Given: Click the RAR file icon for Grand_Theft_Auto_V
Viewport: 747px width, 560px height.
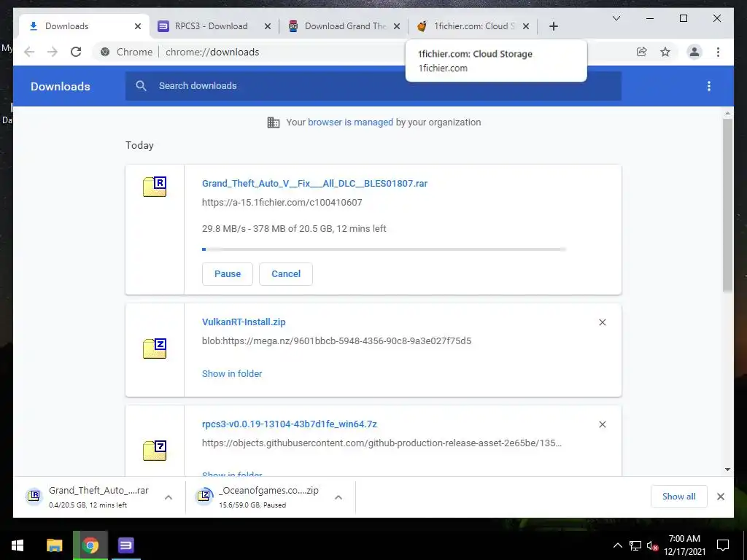Looking at the screenshot, I should 155,186.
